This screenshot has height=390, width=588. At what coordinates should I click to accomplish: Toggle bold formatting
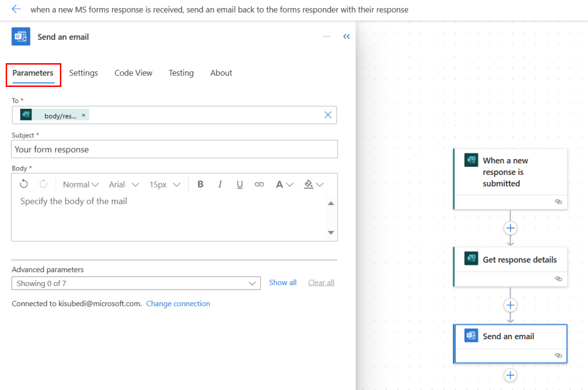pyautogui.click(x=201, y=184)
